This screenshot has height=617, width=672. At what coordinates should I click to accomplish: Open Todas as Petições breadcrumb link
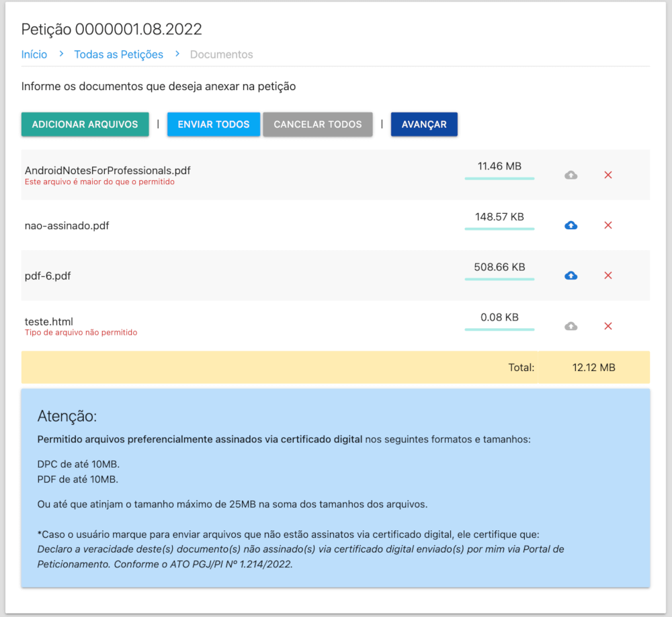119,54
